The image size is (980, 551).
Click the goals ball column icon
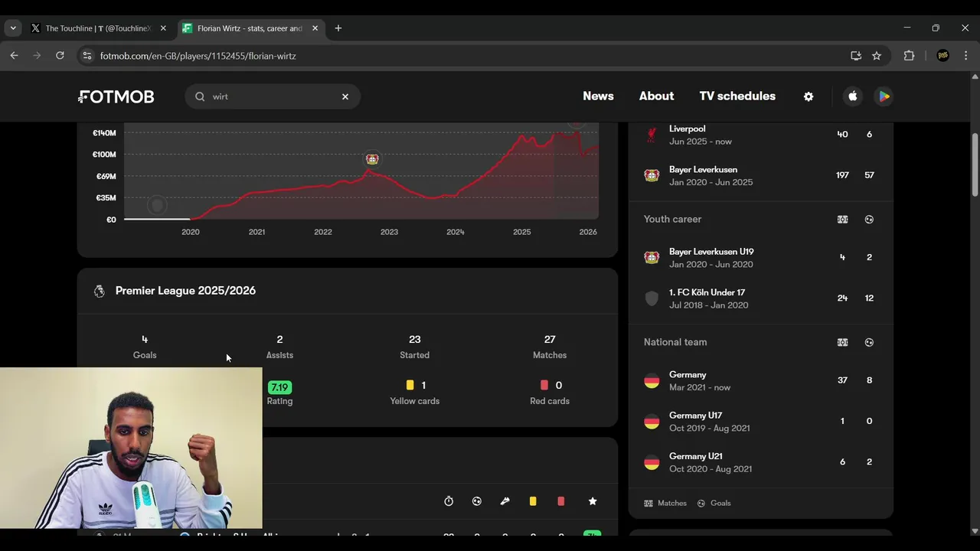477,501
